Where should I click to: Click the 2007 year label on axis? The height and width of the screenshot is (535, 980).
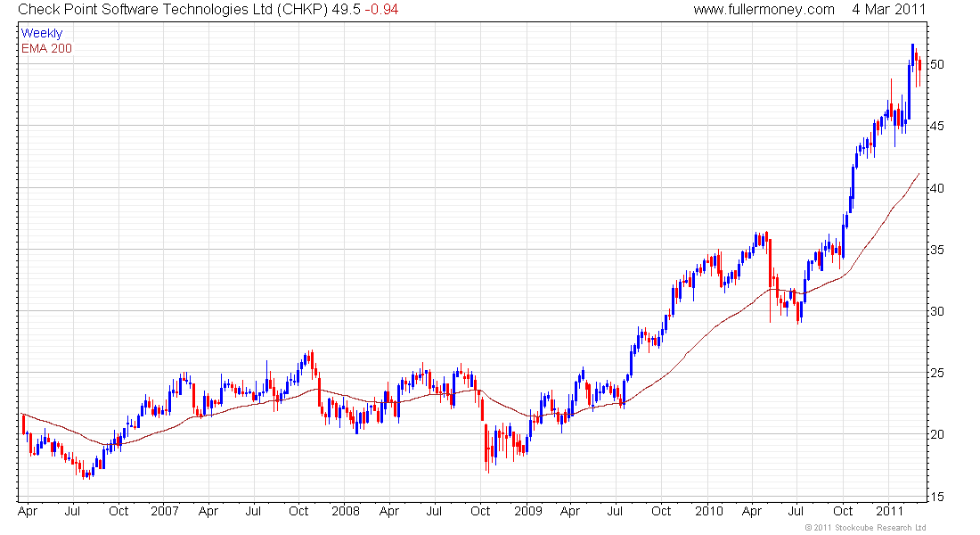pyautogui.click(x=165, y=511)
